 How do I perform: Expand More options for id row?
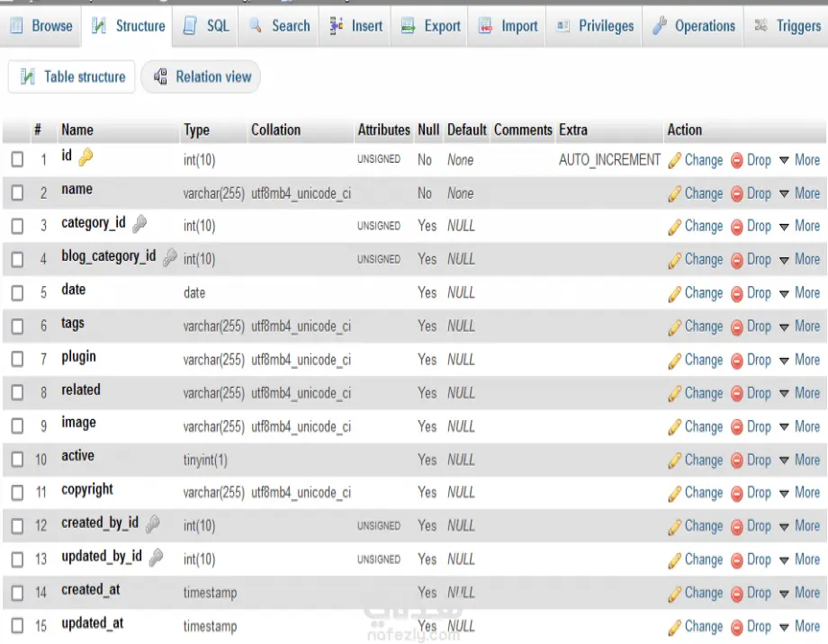pyautogui.click(x=799, y=160)
